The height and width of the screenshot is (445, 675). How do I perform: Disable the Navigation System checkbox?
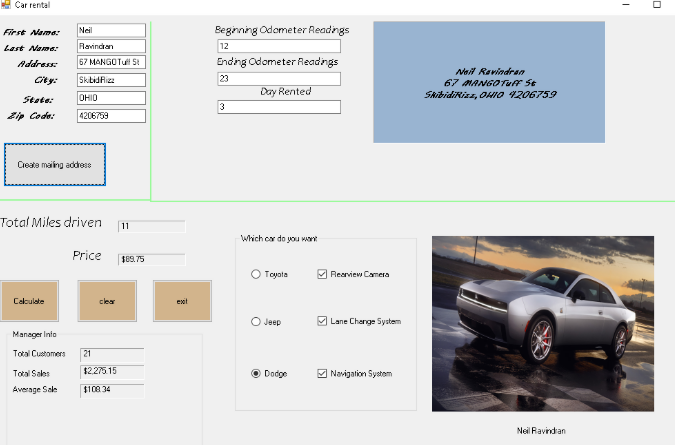tap(322, 374)
